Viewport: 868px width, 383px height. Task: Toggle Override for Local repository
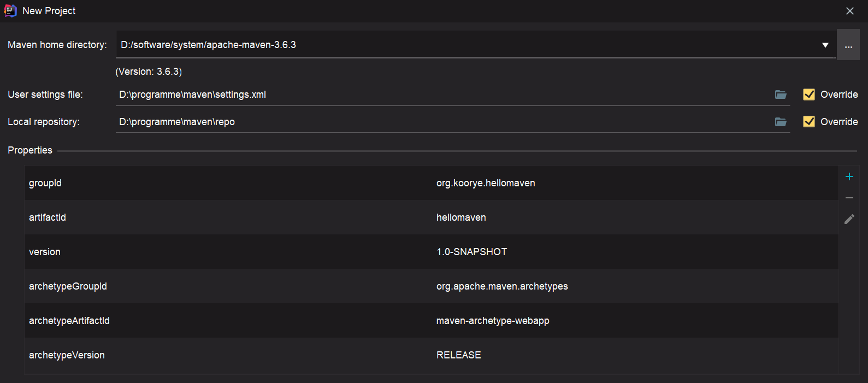pyautogui.click(x=809, y=122)
